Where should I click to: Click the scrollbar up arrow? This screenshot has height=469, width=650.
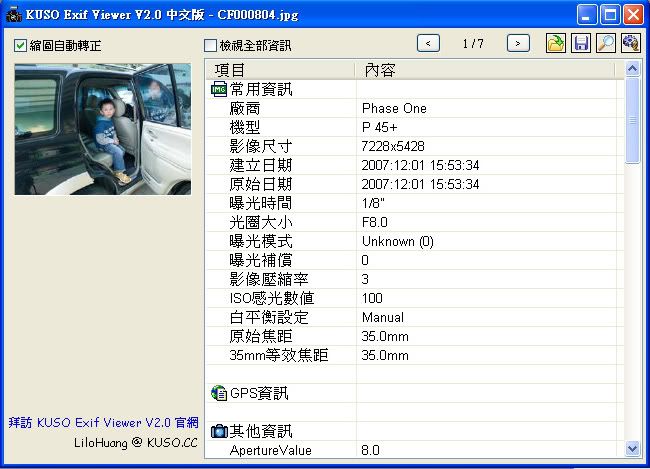(x=632, y=69)
